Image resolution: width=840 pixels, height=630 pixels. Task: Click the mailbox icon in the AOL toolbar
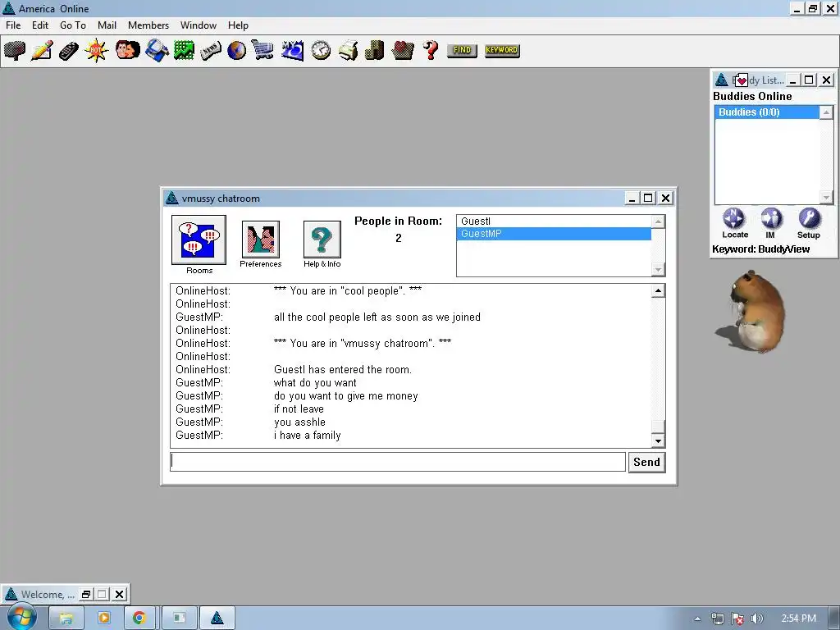pos(15,50)
